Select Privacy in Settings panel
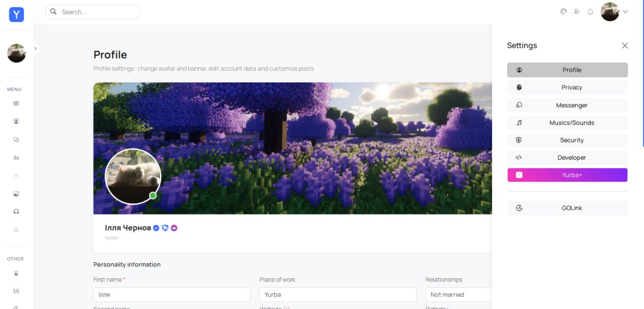644x309 pixels. 568,87
